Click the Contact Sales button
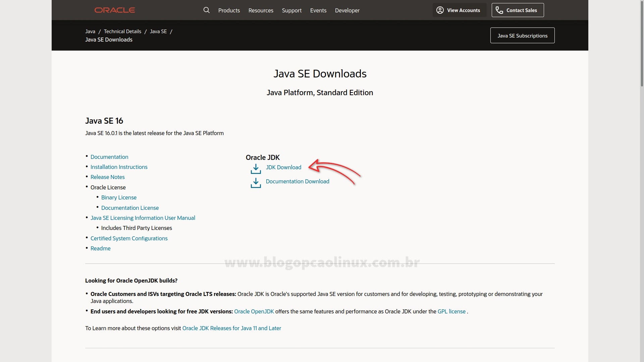The height and width of the screenshot is (362, 644). (x=518, y=10)
